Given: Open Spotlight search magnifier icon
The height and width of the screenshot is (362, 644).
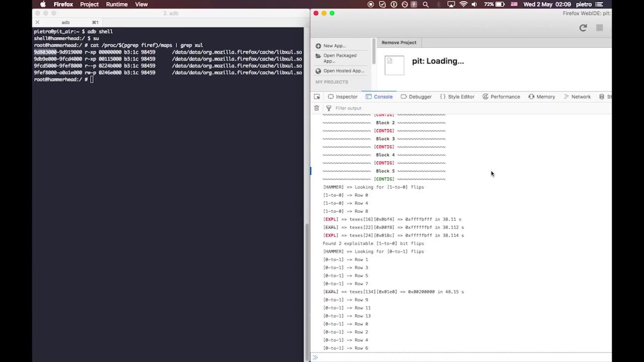Looking at the screenshot, I should [426, 4].
